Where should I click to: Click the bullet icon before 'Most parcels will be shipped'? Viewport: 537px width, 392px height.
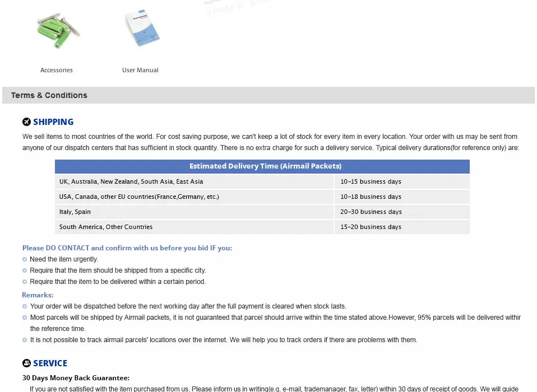point(25,318)
